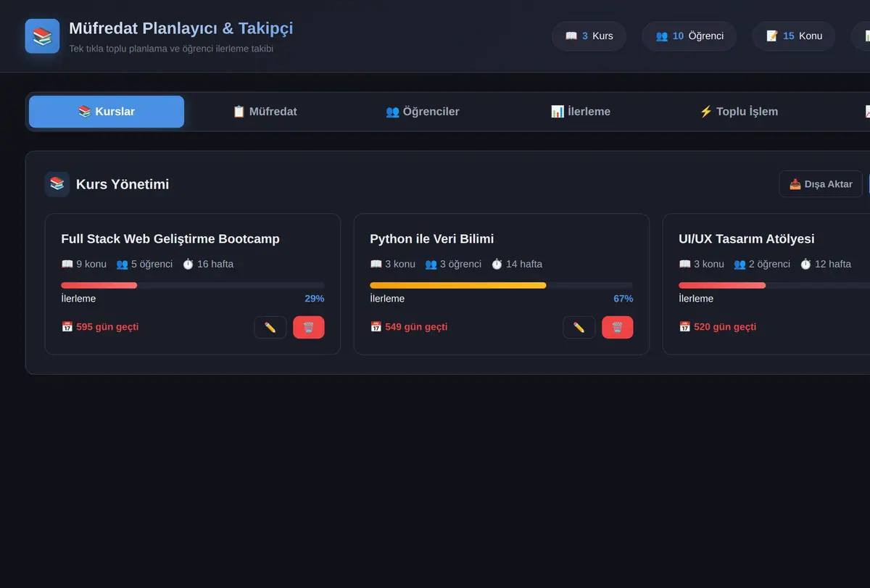Image resolution: width=870 pixels, height=588 pixels.
Task: Click the books app logo icon
Action: [42, 36]
